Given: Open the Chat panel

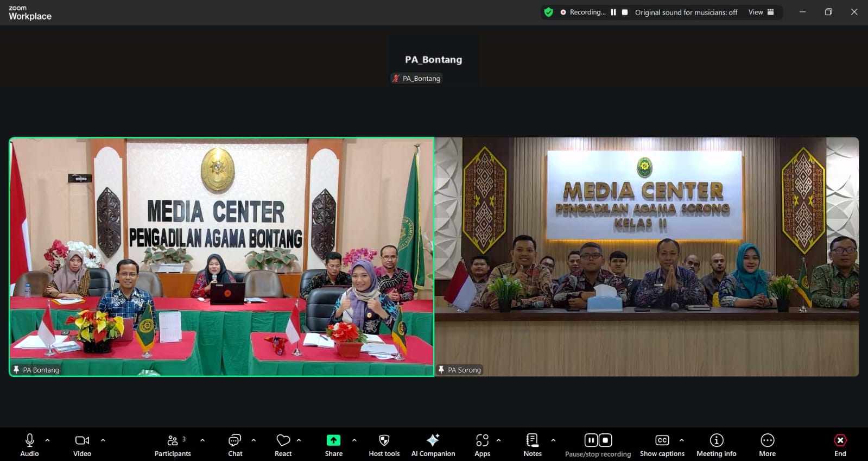Looking at the screenshot, I should [235, 445].
